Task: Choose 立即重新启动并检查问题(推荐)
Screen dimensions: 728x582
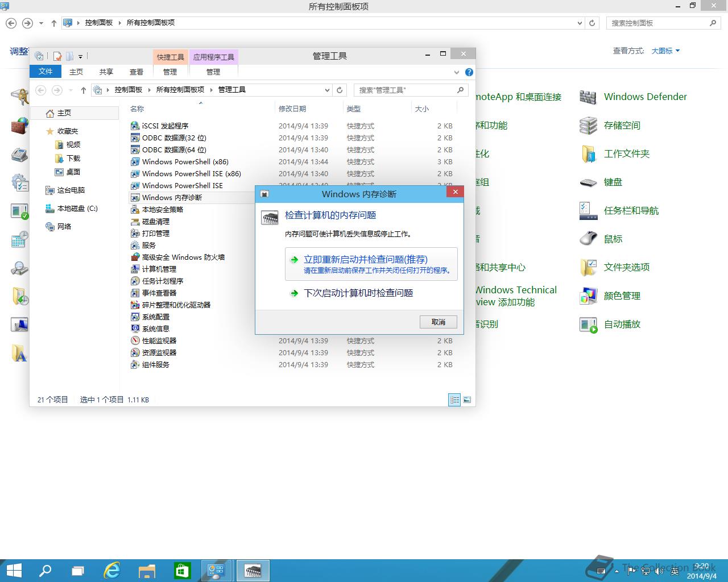Action: (x=371, y=264)
